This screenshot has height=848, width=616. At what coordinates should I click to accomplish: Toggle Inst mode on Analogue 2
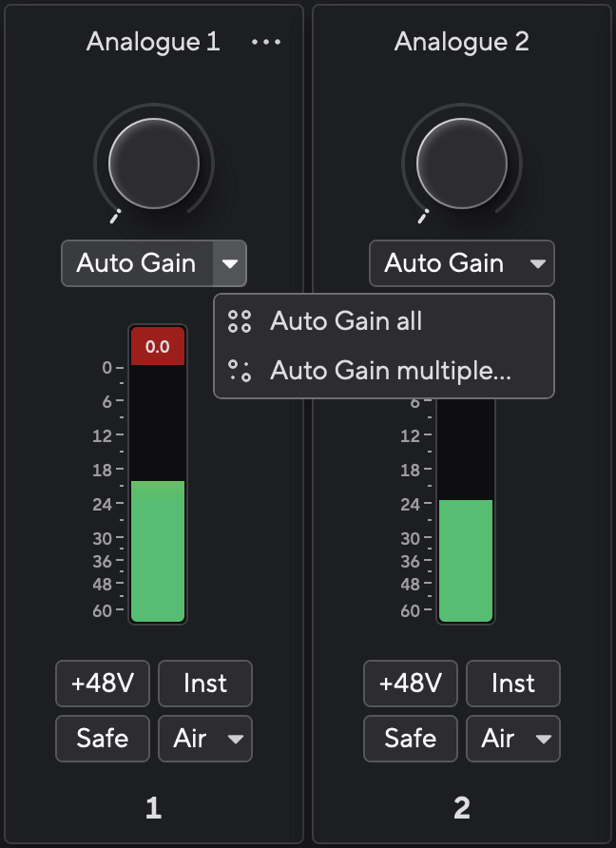[513, 684]
